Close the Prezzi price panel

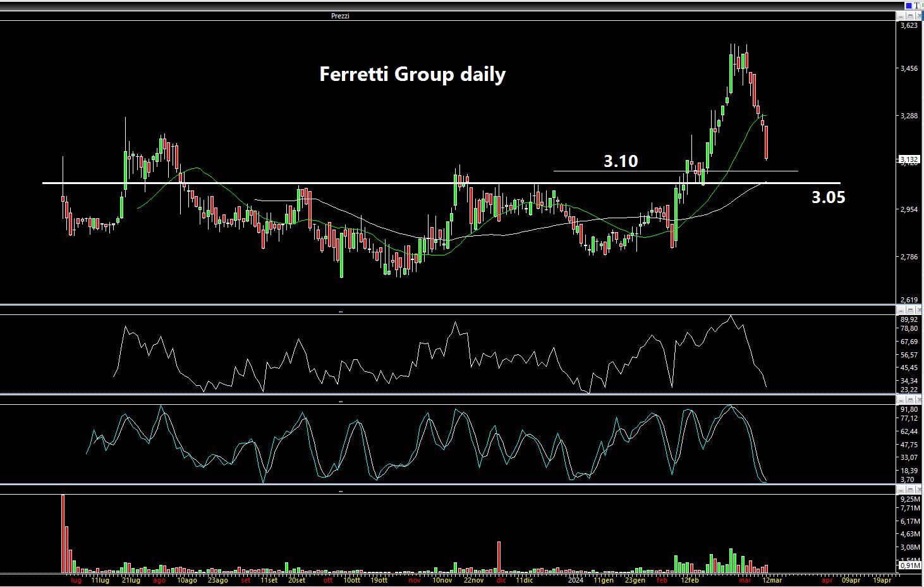[918, 16]
